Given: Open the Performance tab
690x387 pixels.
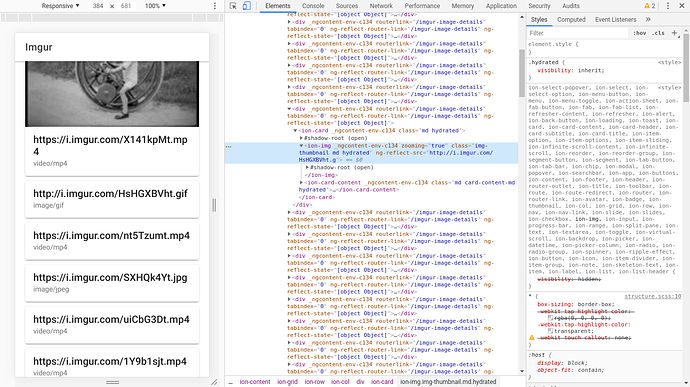Looking at the screenshot, I should click(422, 6).
